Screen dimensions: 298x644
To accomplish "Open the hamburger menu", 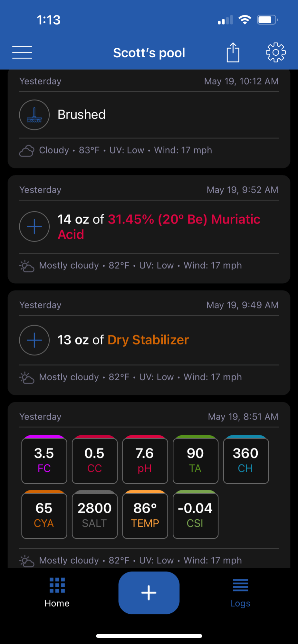I will click(x=22, y=52).
